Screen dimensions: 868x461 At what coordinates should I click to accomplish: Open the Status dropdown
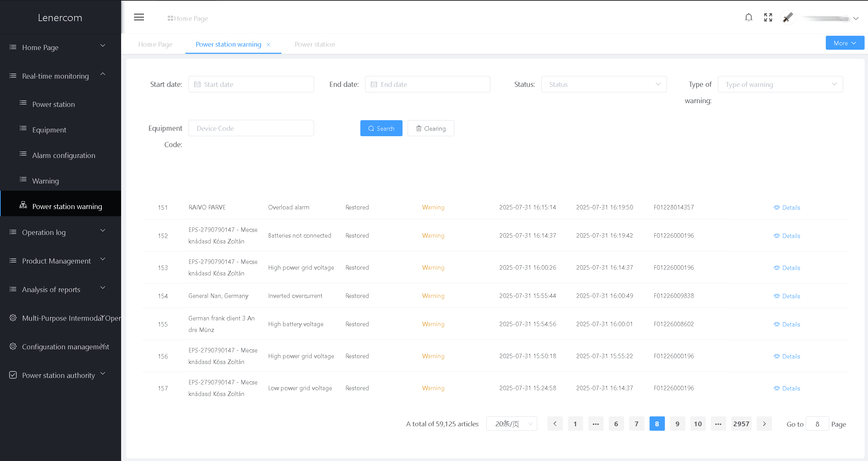click(604, 84)
